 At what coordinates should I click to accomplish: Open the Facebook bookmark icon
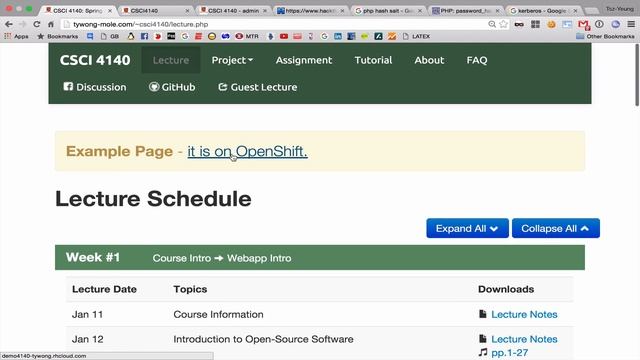pyautogui.click(x=144, y=36)
